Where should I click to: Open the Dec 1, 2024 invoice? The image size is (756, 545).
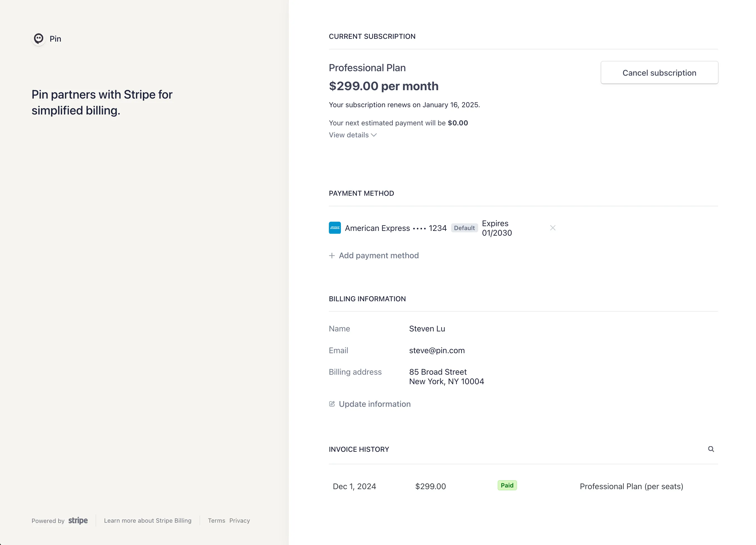(354, 486)
